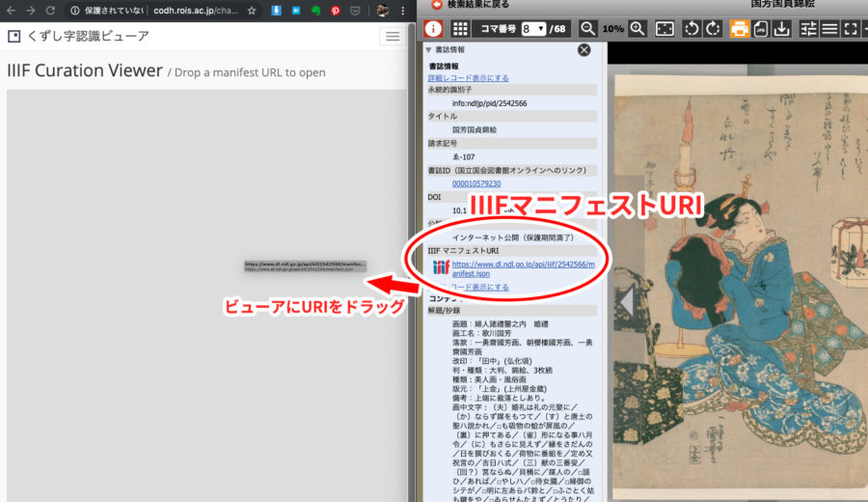The height and width of the screenshot is (502, 868).
Task: Open the Chrome profile avatar
Action: coord(383,11)
